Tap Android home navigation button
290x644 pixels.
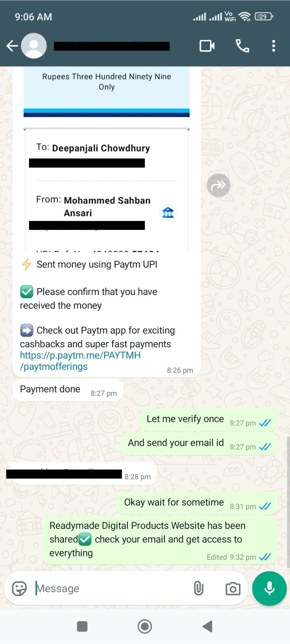pyautogui.click(x=145, y=626)
